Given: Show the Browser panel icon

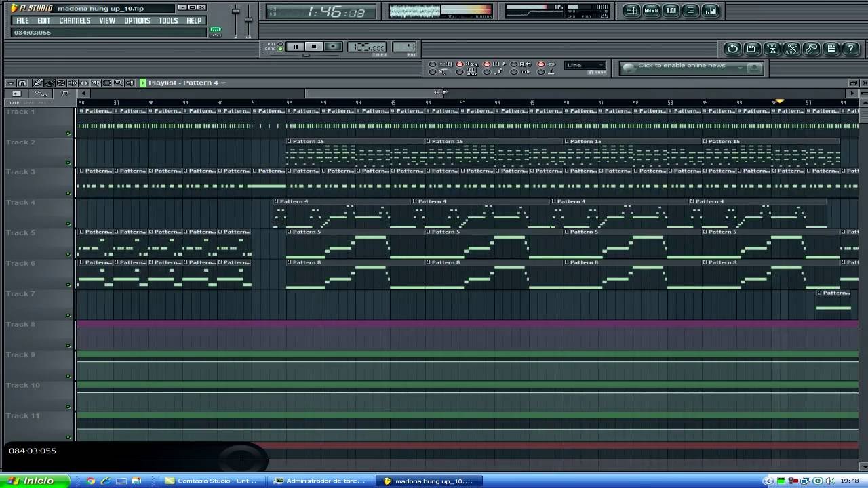Looking at the screenshot, I should (690, 11).
